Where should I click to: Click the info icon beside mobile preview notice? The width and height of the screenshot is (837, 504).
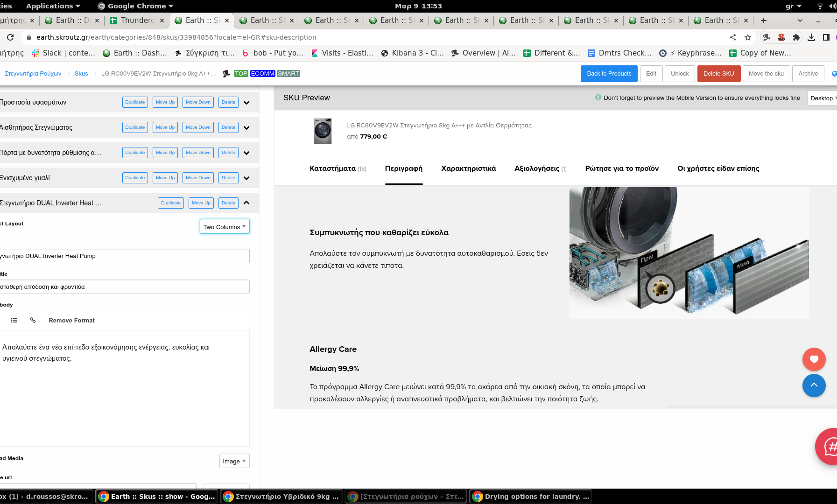point(598,98)
